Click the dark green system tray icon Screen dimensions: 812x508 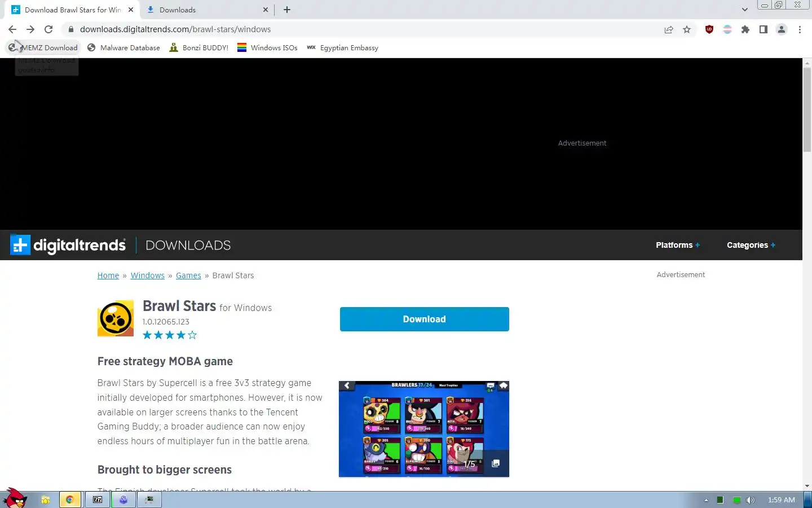point(720,500)
